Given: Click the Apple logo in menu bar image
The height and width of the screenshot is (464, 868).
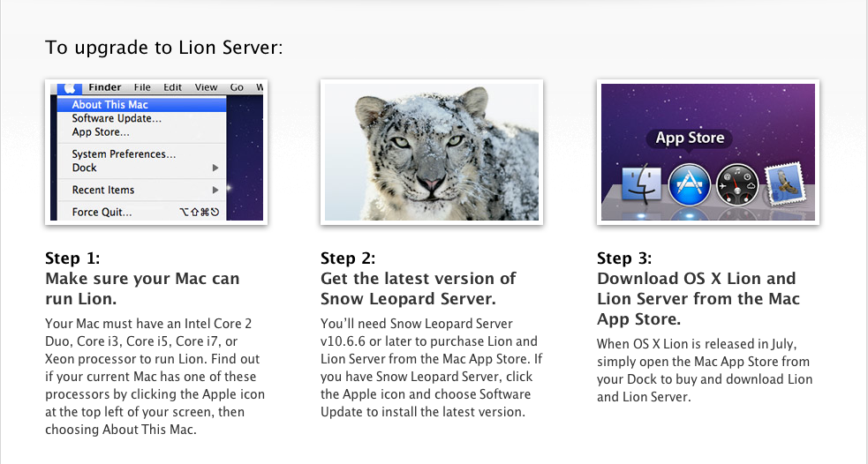Looking at the screenshot, I should [70, 88].
